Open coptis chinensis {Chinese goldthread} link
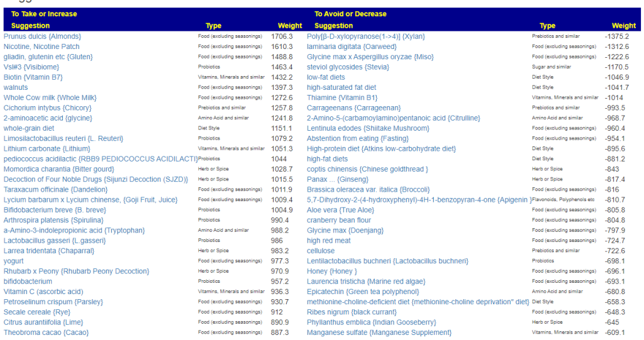Image resolution: width=644 pixels, height=340 pixels. pyautogui.click(x=367, y=169)
